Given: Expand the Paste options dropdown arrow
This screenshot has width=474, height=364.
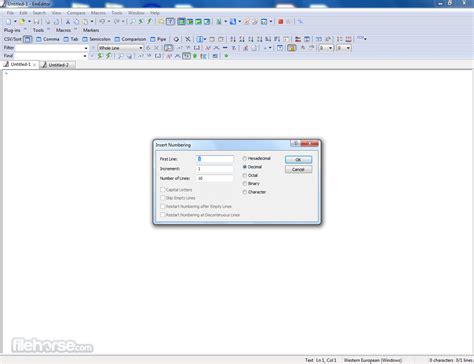Looking at the screenshot, I should [x=92, y=21].
